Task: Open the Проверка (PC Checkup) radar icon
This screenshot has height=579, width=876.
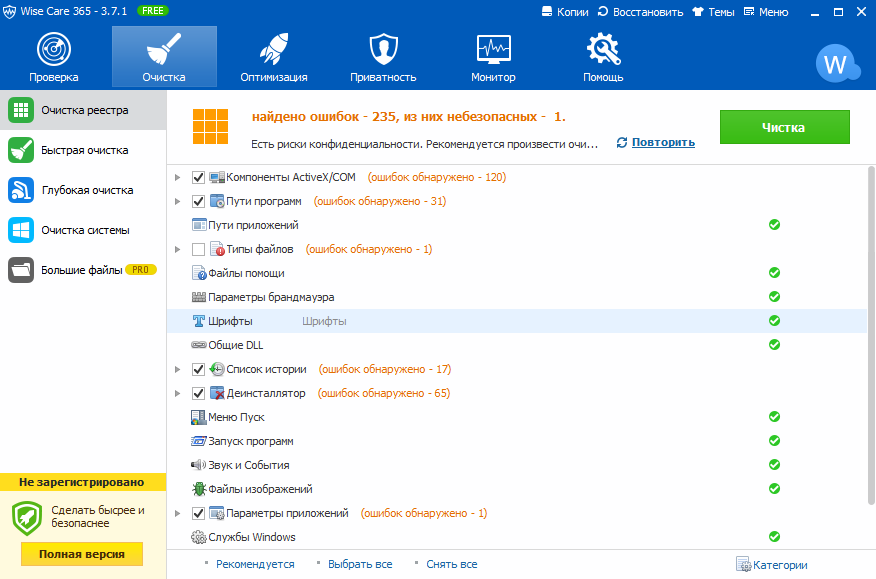Action: 54,50
